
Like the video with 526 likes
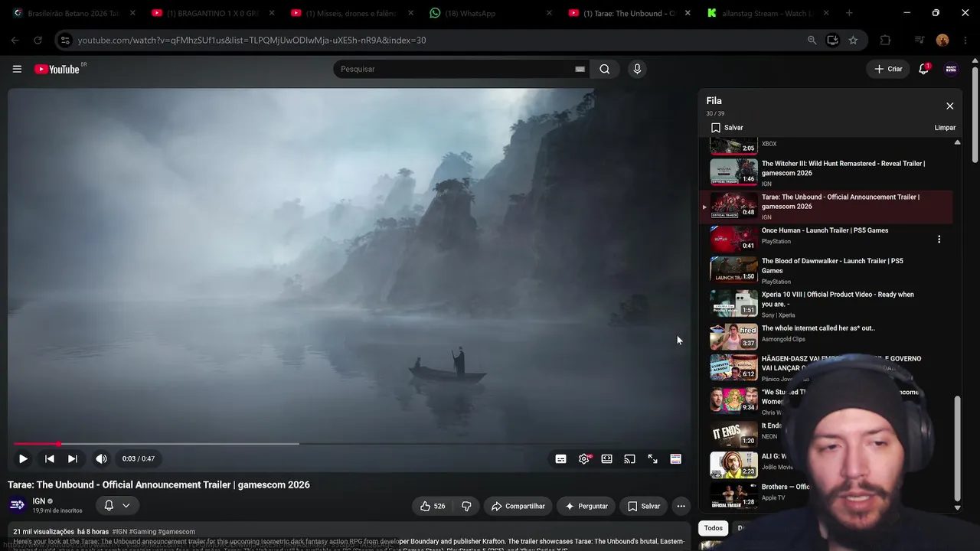point(432,506)
